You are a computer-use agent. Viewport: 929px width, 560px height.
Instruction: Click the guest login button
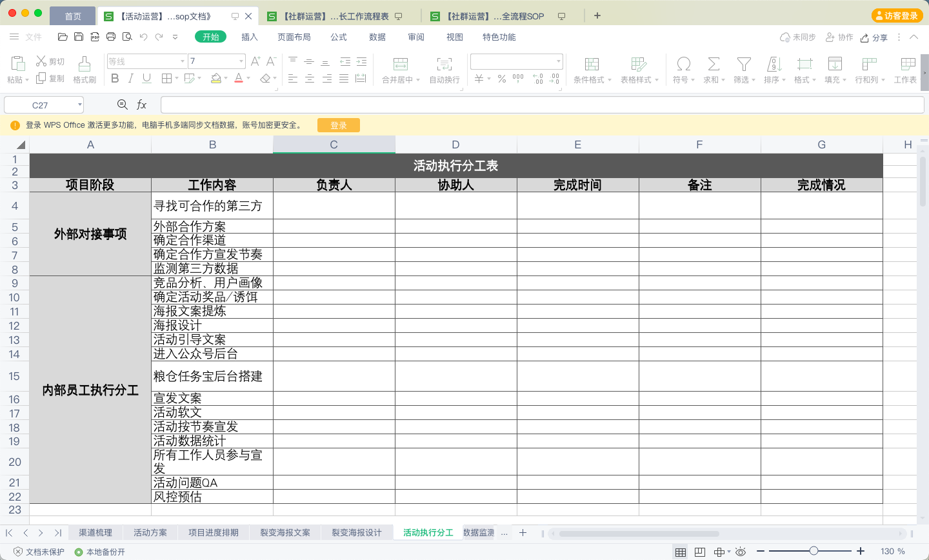click(897, 15)
